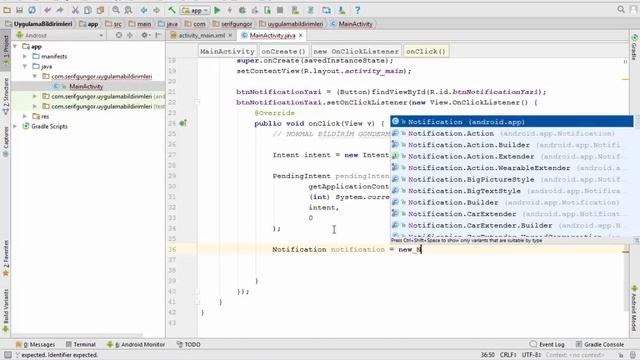
Task: Click the Favorites side tool tab
Action: click(x=6, y=258)
